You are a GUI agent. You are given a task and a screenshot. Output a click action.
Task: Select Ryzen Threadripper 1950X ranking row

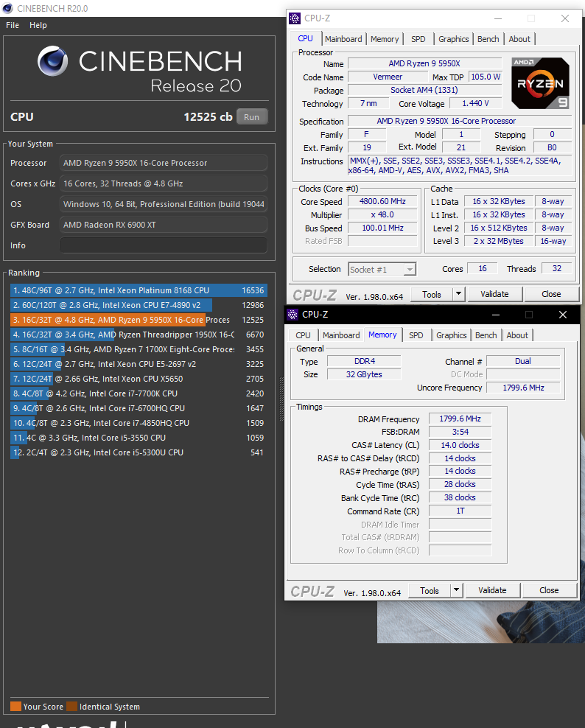139,335
